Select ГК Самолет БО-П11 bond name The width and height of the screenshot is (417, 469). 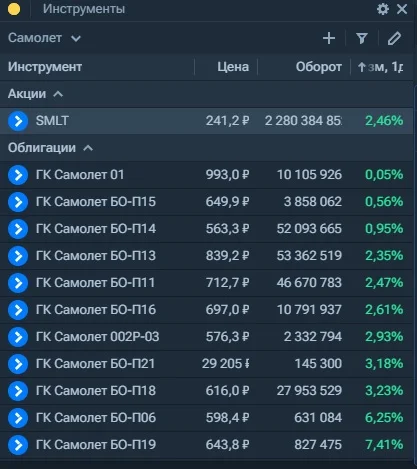[96, 283]
